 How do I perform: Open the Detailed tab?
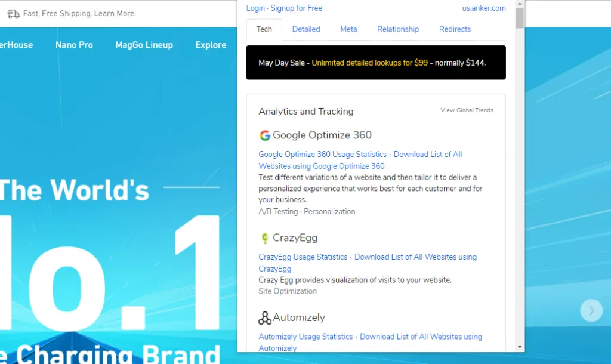(306, 29)
